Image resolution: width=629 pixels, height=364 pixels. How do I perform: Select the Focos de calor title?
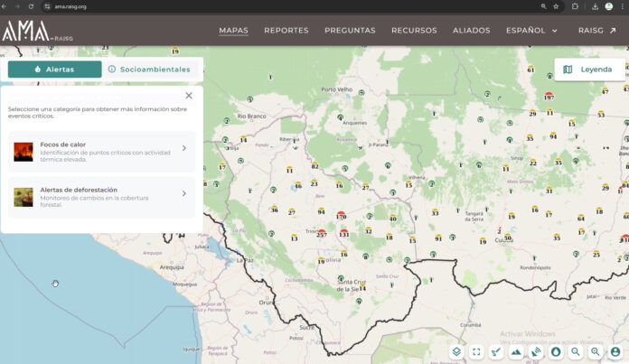[63, 145]
